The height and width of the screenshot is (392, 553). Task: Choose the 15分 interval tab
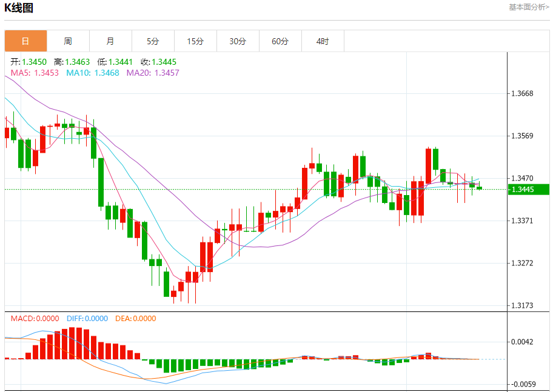coord(195,41)
